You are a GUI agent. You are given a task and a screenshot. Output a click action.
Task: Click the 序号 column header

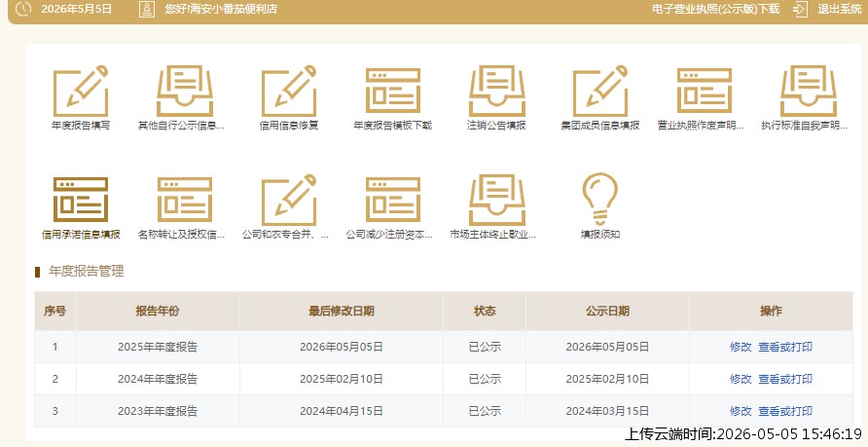pos(55,312)
